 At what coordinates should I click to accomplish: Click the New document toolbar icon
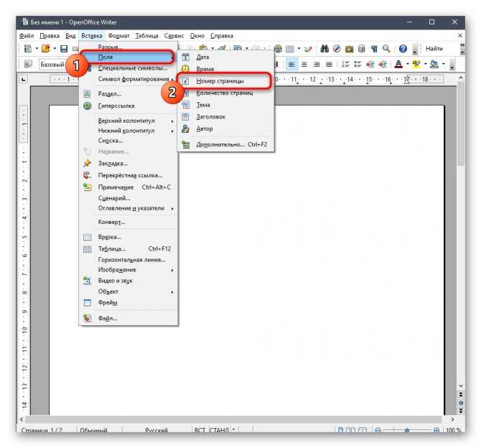pyautogui.click(x=28, y=49)
